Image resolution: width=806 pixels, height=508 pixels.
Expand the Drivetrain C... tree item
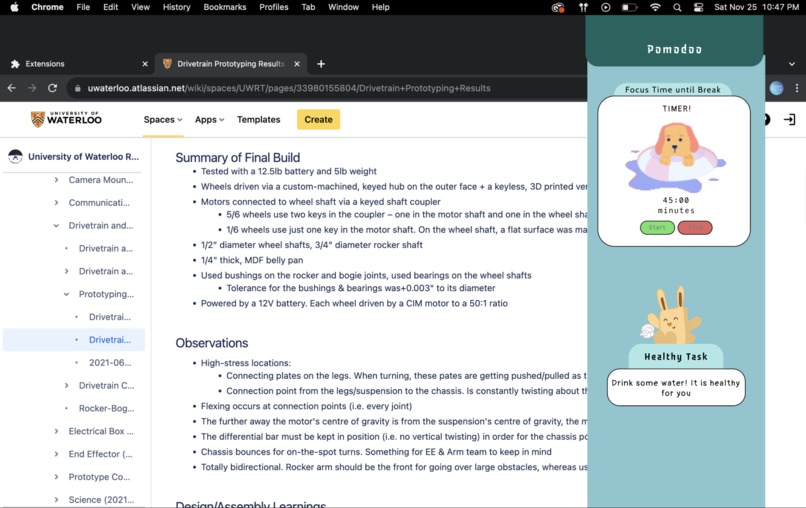tap(66, 385)
